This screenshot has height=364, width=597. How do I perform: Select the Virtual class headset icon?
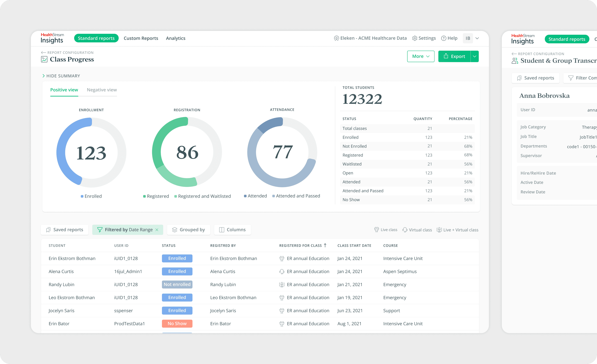pos(405,229)
